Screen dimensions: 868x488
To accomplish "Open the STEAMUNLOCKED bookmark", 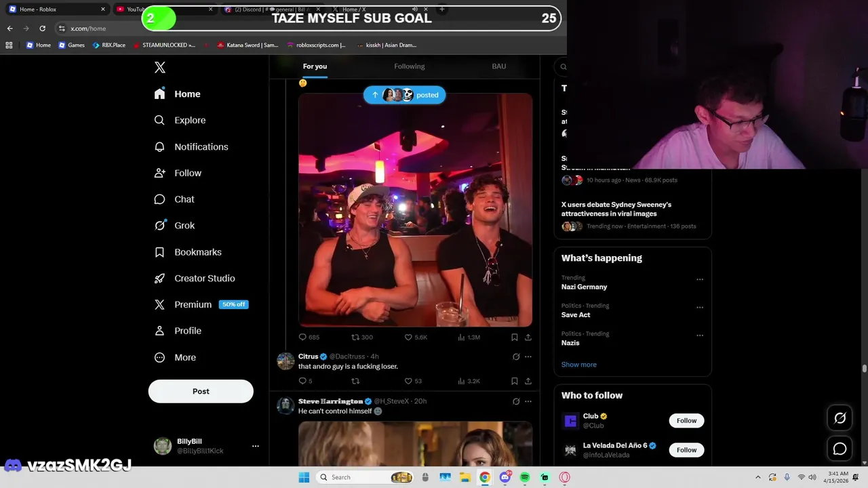I will click(x=163, y=45).
